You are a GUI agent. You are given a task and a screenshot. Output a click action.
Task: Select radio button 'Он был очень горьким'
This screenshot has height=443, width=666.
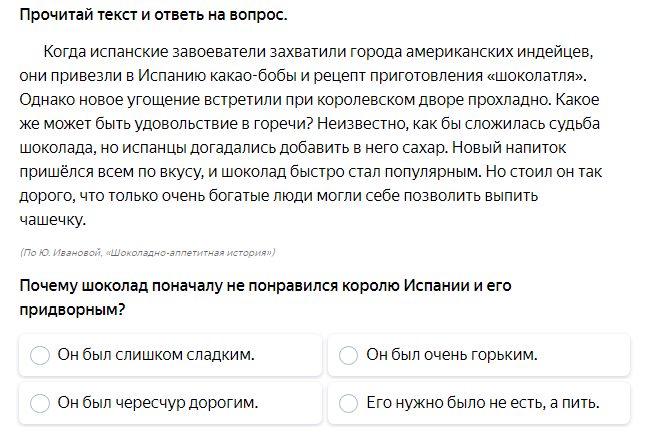click(x=348, y=355)
